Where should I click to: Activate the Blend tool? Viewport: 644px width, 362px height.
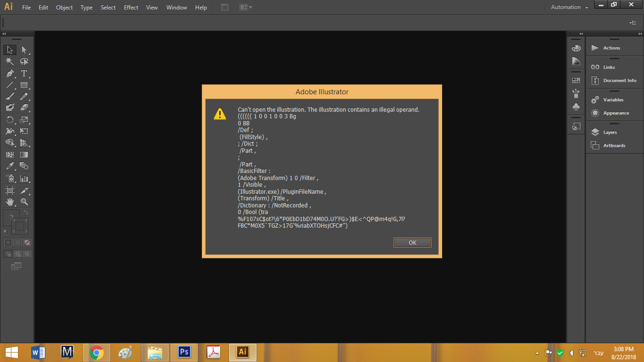pos(24,166)
